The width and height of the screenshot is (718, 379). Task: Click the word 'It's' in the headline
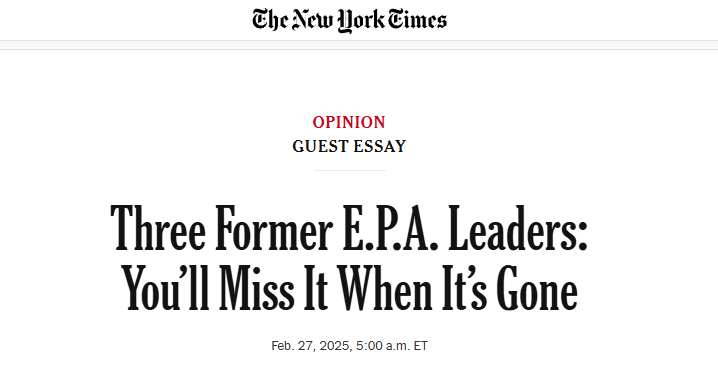464,288
